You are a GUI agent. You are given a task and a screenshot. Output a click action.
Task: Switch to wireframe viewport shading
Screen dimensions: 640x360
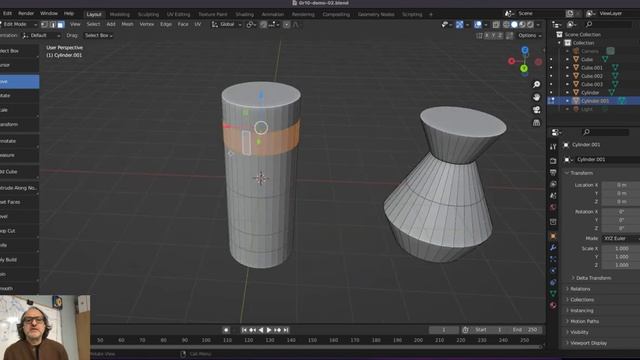point(506,24)
